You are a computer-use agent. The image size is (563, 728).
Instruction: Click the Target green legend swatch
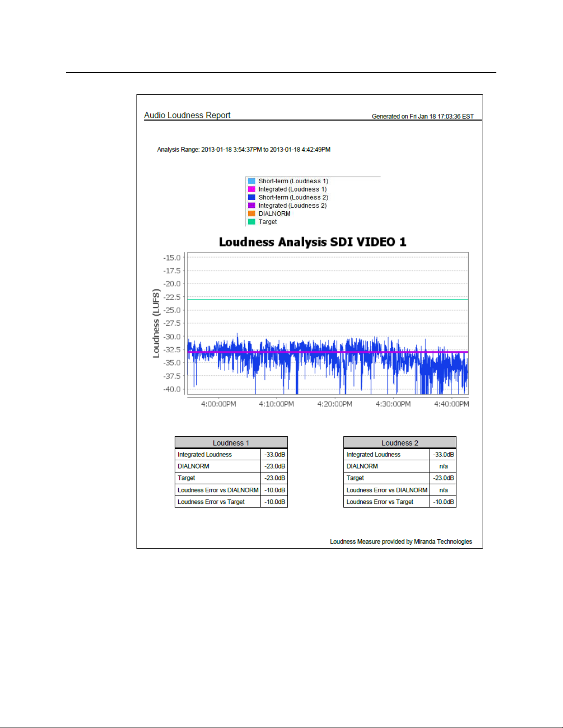[251, 222]
